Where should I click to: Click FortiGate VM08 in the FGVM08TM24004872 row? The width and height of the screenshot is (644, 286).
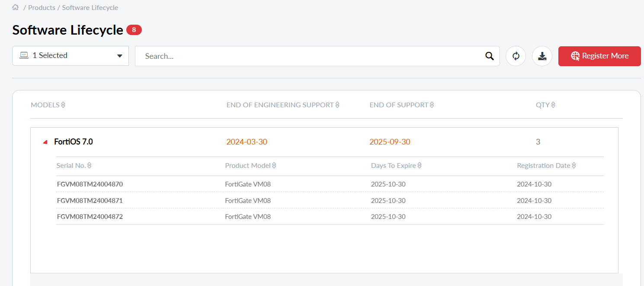click(248, 216)
